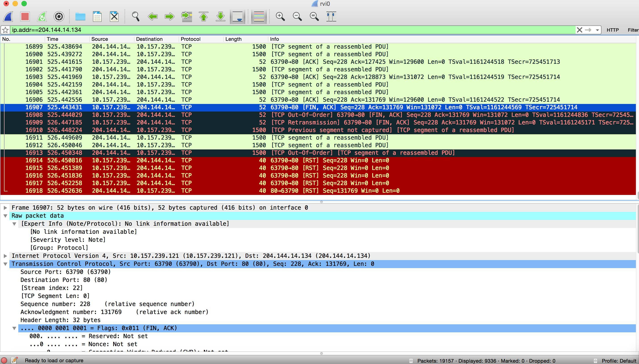This screenshot has height=364, width=639.
Task: Go to specified packet icon
Action: 187,17
